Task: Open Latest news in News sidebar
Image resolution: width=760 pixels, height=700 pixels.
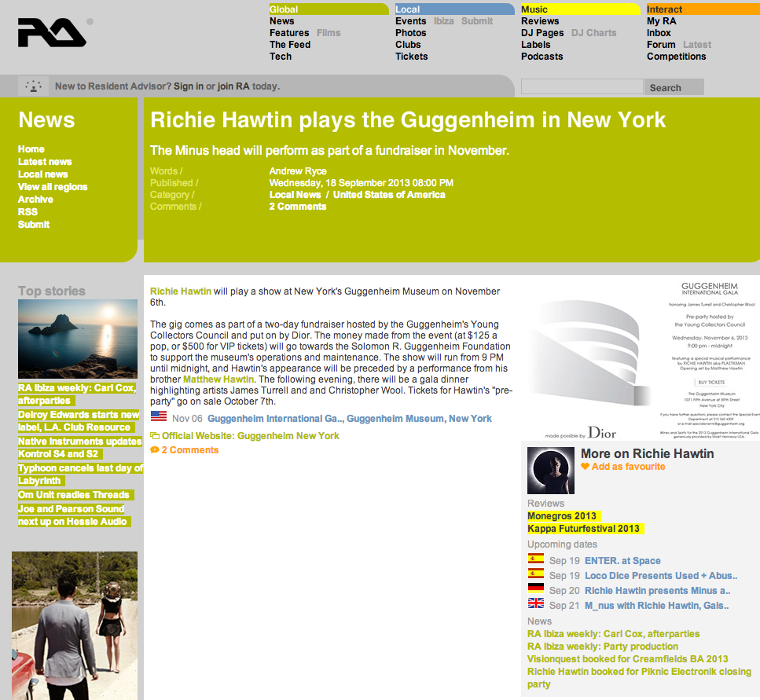Action: [x=45, y=162]
